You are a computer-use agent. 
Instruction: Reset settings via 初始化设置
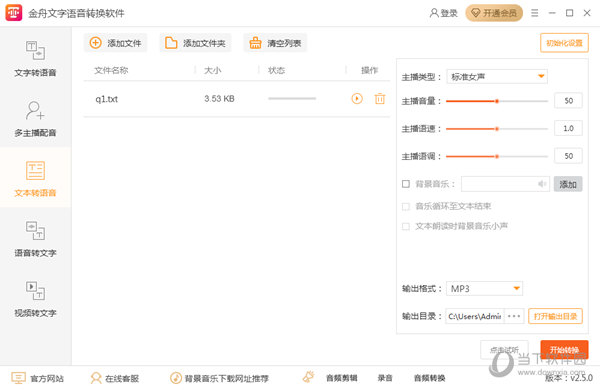564,43
